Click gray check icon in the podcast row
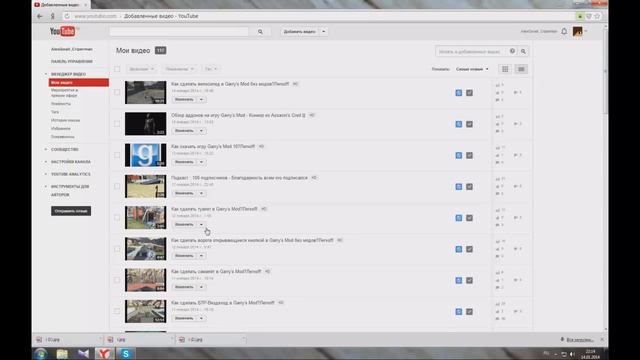The image size is (640, 360). pos(469,187)
